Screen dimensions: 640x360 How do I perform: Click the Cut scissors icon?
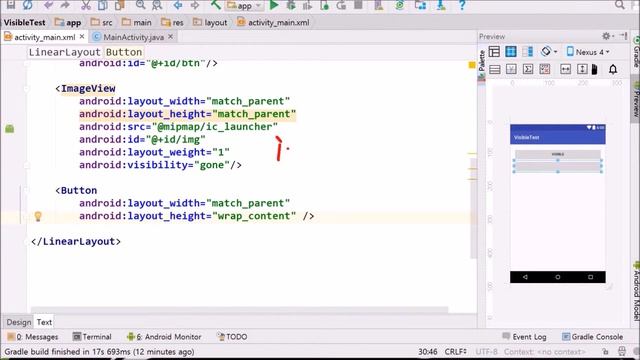pyautogui.click(x=86, y=5)
